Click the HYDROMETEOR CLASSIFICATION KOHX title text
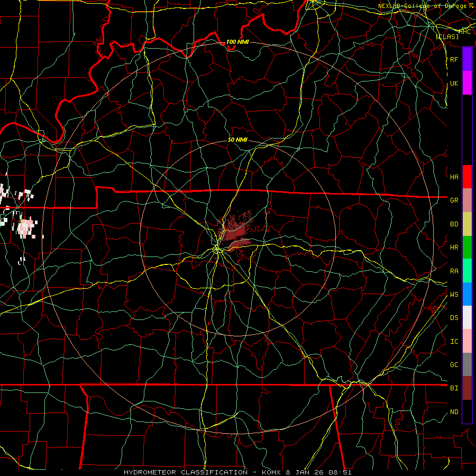 click(x=237, y=472)
